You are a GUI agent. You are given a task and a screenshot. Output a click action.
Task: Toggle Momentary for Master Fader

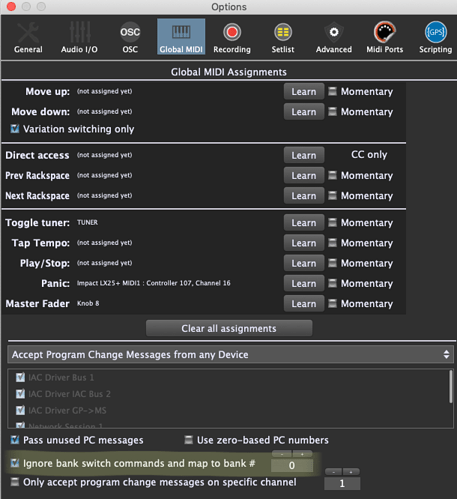click(332, 303)
